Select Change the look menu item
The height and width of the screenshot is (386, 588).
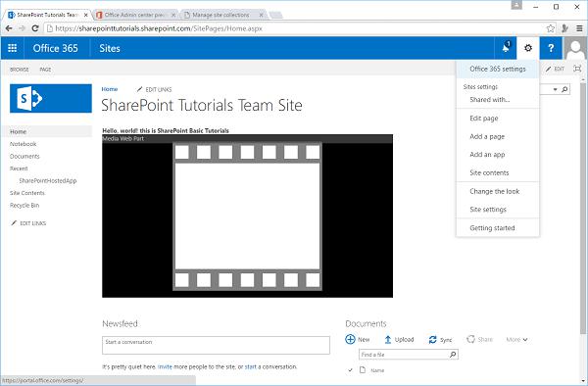[498, 191]
